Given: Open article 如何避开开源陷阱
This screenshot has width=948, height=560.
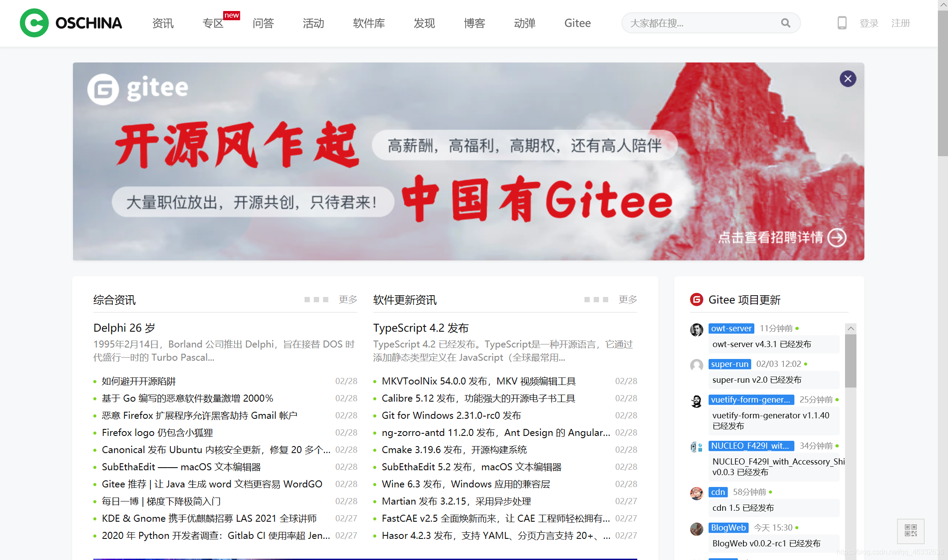Looking at the screenshot, I should [139, 381].
